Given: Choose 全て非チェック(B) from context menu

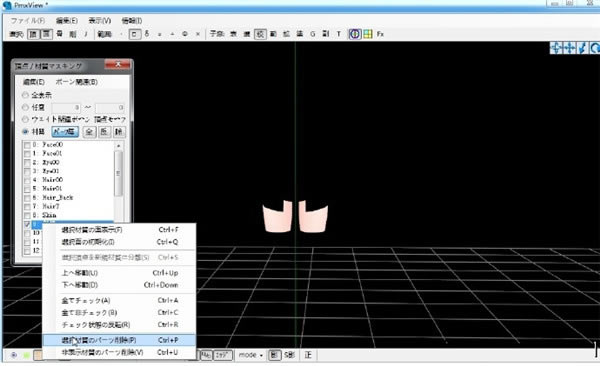Looking at the screenshot, I should [x=119, y=313].
